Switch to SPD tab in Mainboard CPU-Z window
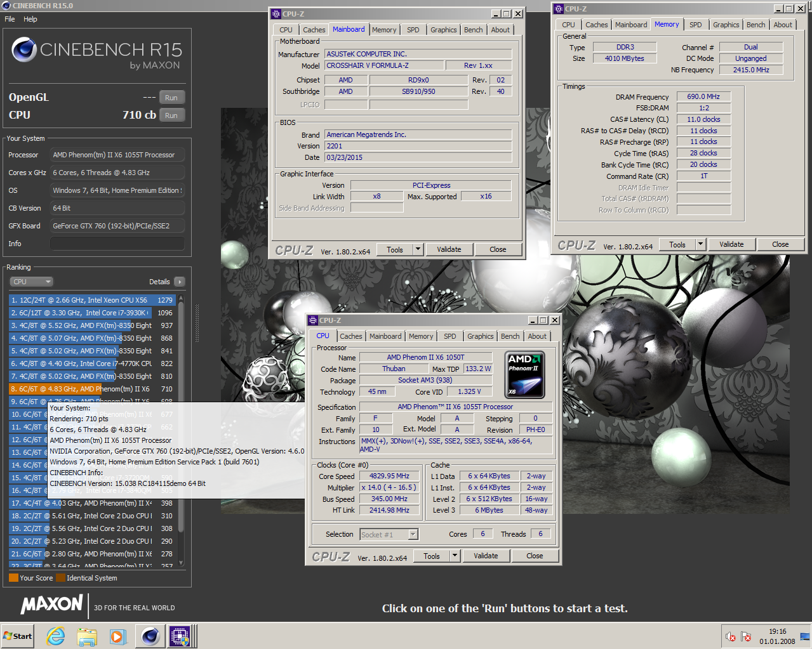The height and width of the screenshot is (649, 812). coord(413,30)
